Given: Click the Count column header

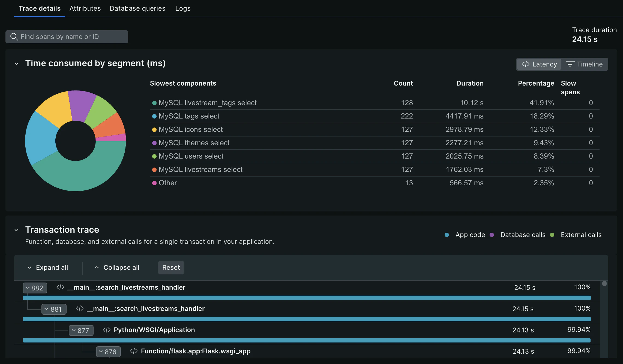Looking at the screenshot, I should coord(403,83).
